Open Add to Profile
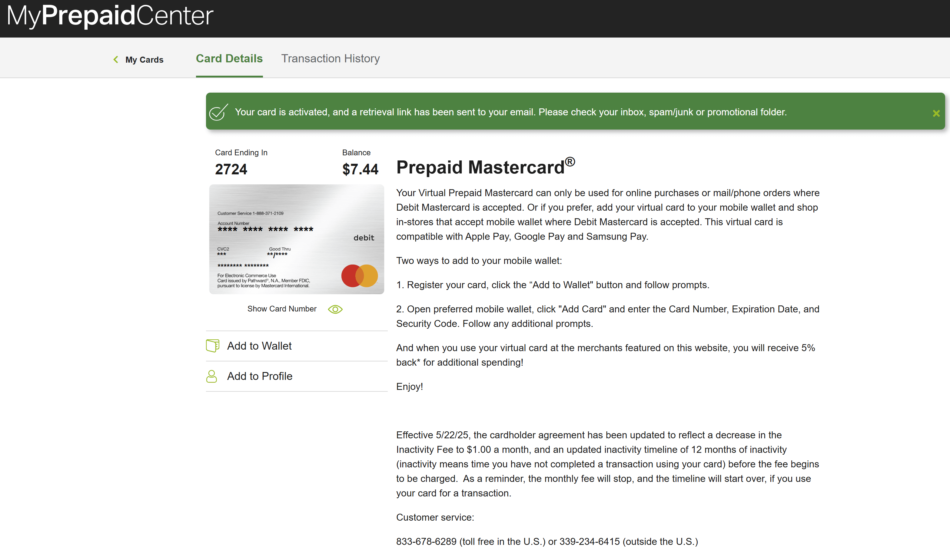The width and height of the screenshot is (950, 560). click(x=259, y=376)
